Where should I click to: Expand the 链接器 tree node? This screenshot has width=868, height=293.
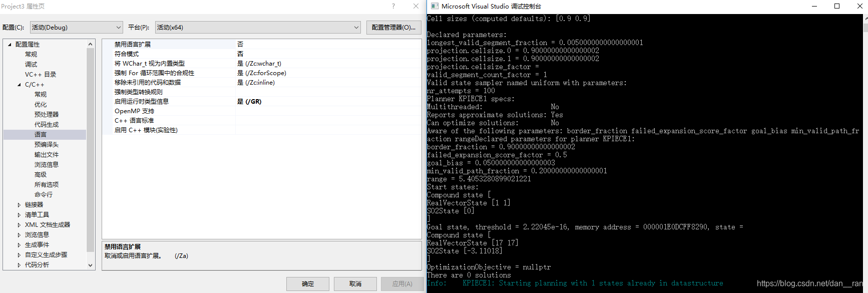click(x=19, y=205)
